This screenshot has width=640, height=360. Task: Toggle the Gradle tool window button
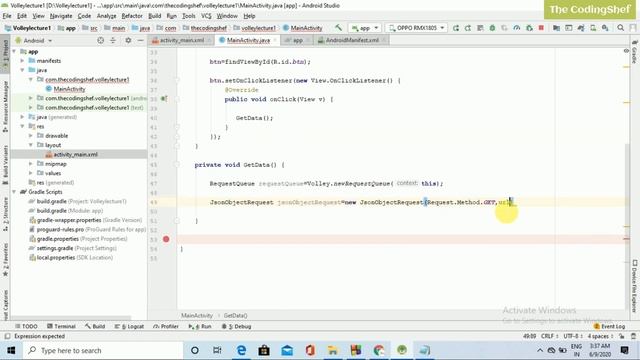pos(634,52)
